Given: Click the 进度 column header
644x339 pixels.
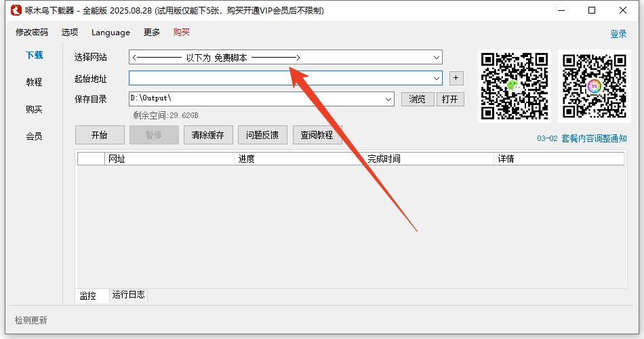Looking at the screenshot, I should pos(298,159).
